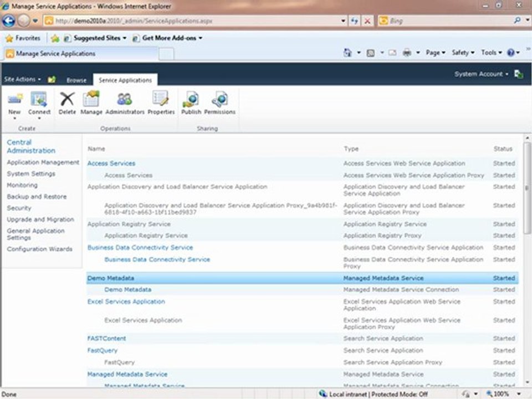The width and height of the screenshot is (532, 399).
Task: Click the Print icon in command bar
Action: pyautogui.click(x=407, y=53)
